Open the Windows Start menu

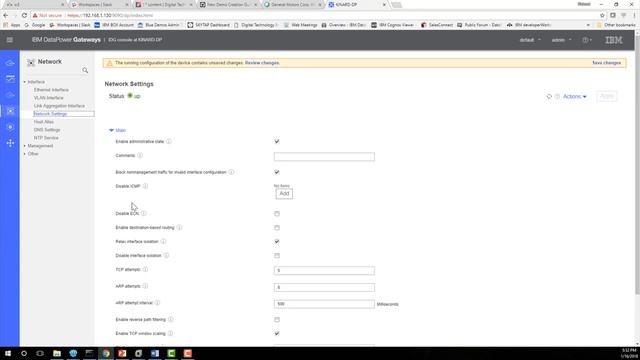pyautogui.click(x=8, y=353)
